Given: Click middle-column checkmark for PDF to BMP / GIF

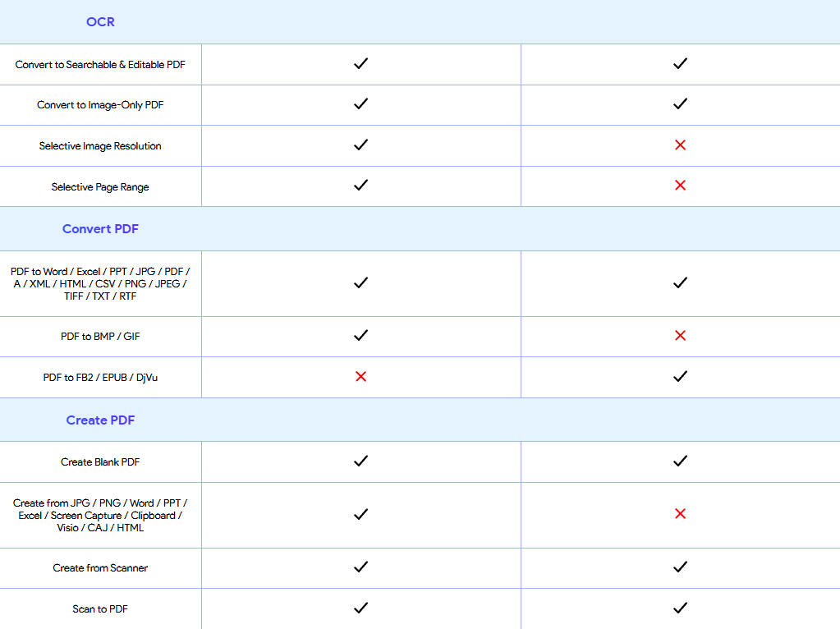Looking at the screenshot, I should click(361, 335).
